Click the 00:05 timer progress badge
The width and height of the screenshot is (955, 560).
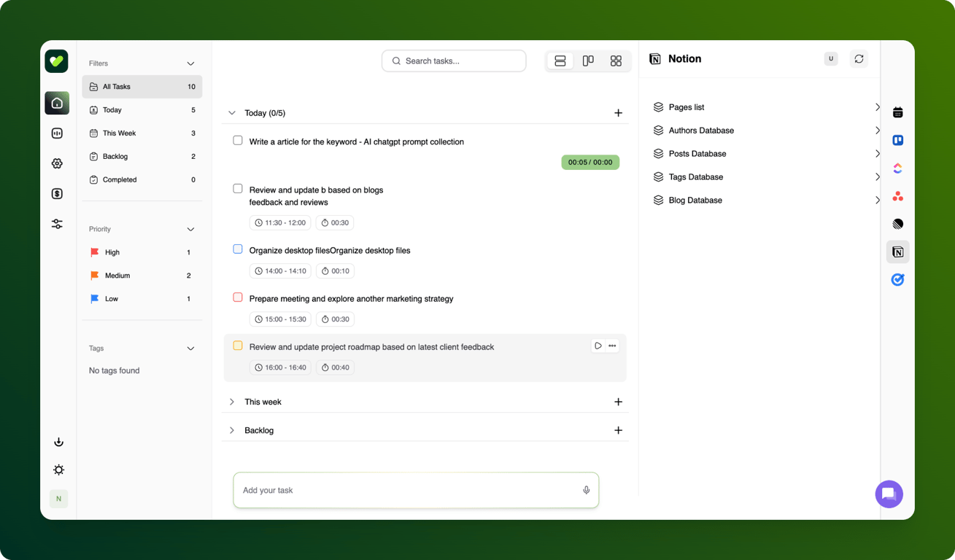click(590, 162)
